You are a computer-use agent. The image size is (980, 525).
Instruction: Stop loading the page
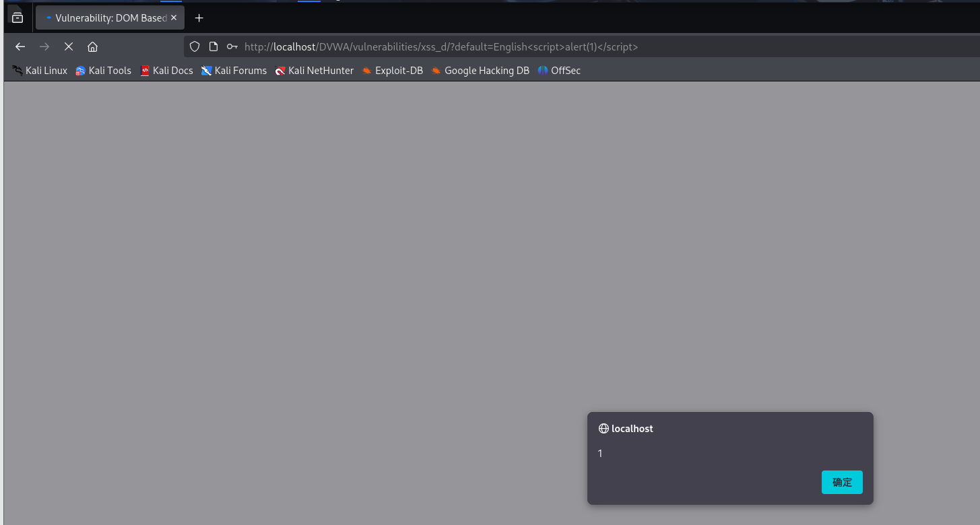click(x=69, y=46)
